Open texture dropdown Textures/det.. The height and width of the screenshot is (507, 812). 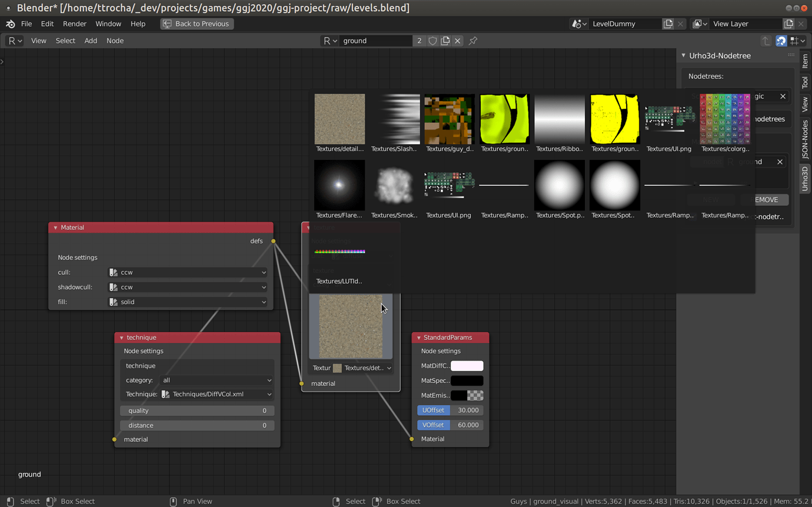(362, 368)
